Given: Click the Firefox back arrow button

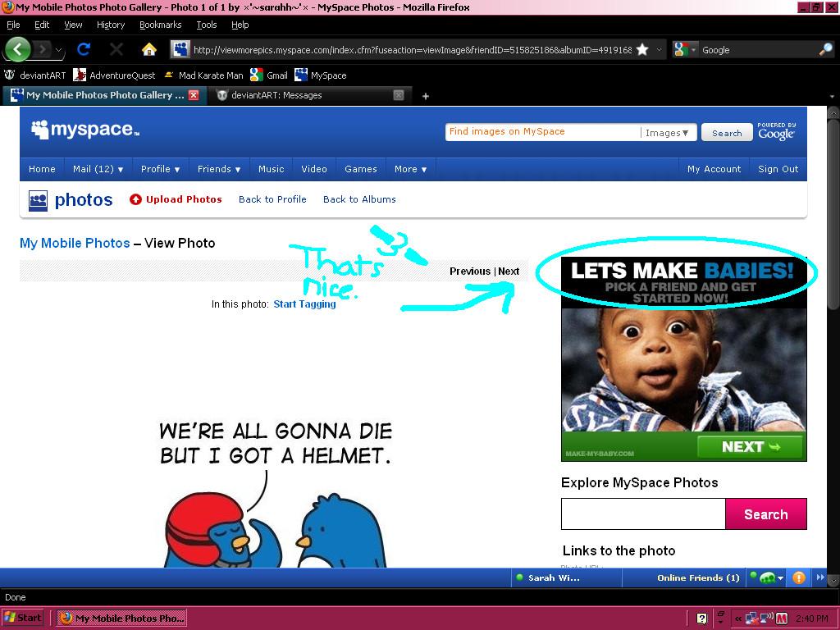Looking at the screenshot, I should point(18,50).
